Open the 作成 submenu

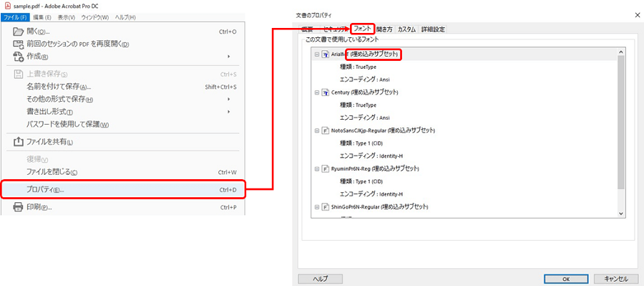click(229, 57)
